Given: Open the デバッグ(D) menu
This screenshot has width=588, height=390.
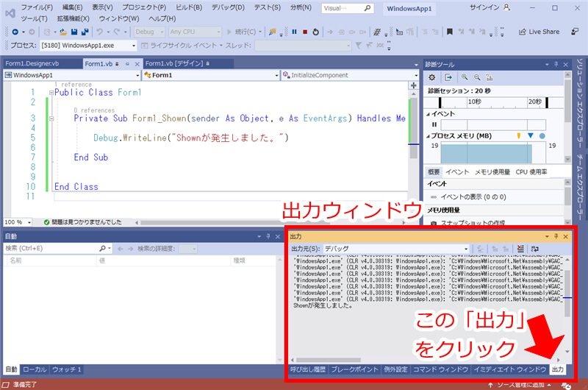Looking at the screenshot, I should 229,7.
